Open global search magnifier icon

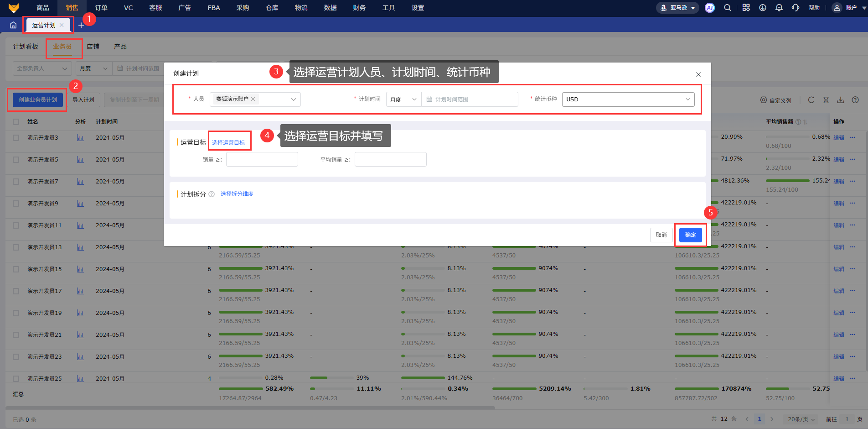(728, 8)
